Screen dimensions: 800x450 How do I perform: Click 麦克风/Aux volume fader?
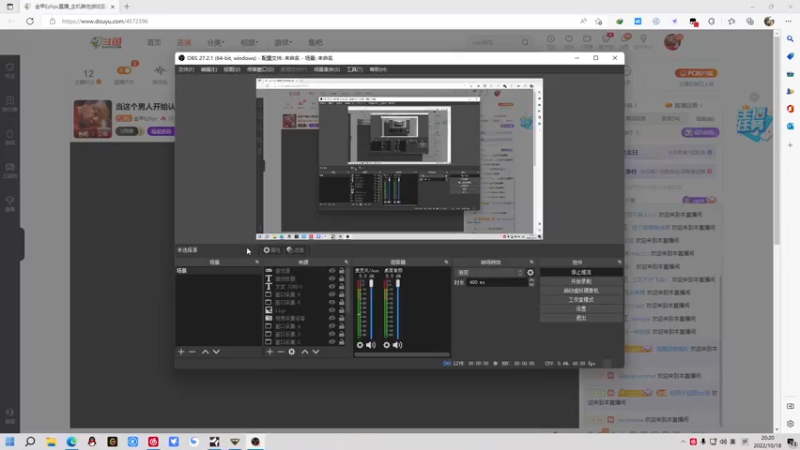pos(371,284)
